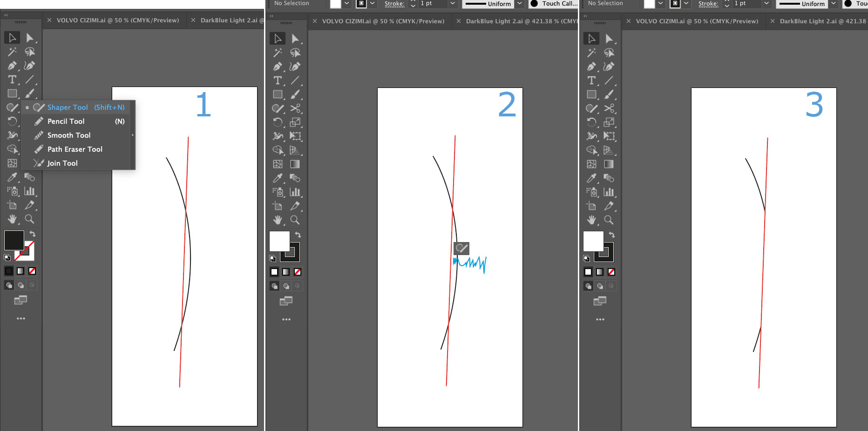The width and height of the screenshot is (868, 431).
Task: Select the Rectangle tool
Action: (x=12, y=94)
